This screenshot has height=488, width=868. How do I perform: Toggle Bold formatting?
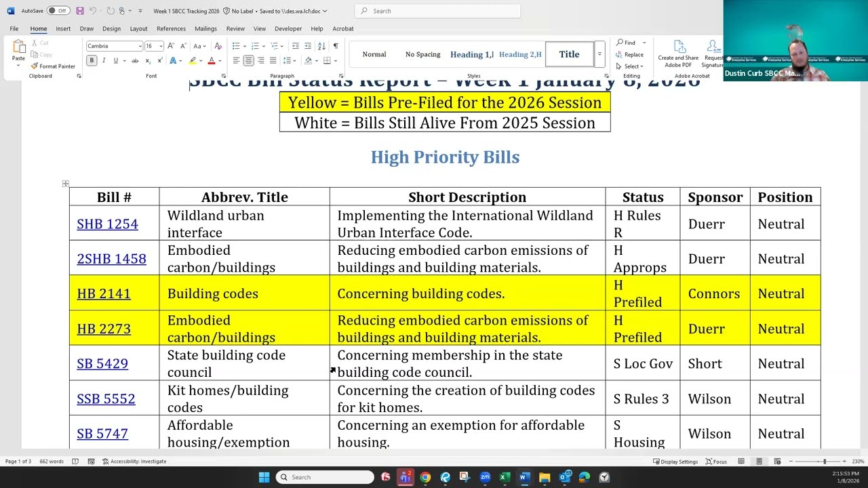click(92, 60)
